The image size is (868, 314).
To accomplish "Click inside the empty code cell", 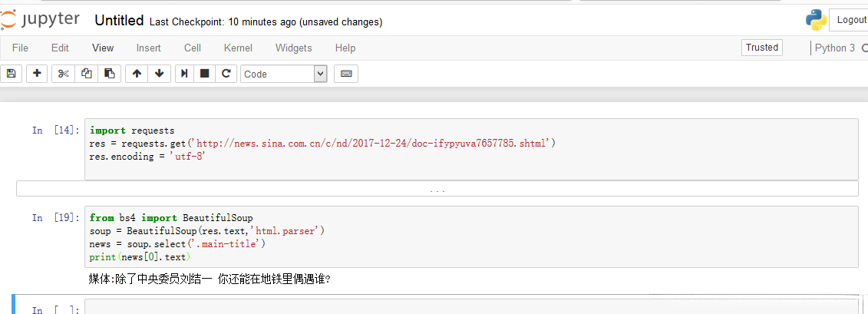I will (x=460, y=308).
